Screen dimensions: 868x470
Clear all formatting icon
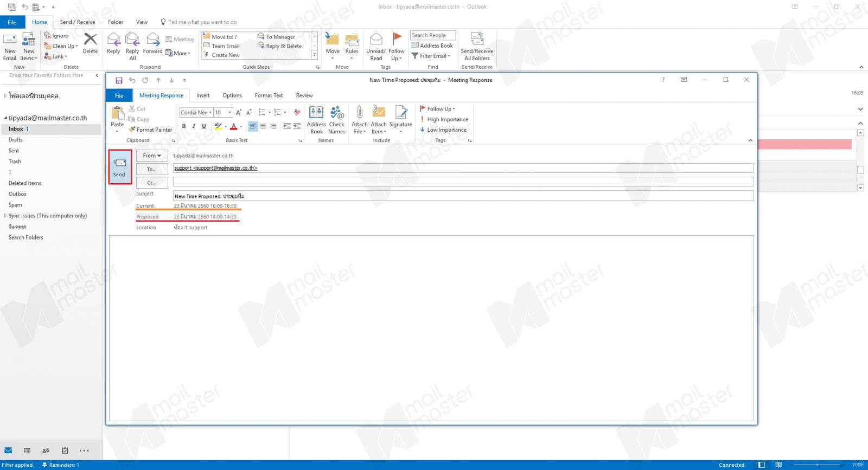[x=297, y=112]
